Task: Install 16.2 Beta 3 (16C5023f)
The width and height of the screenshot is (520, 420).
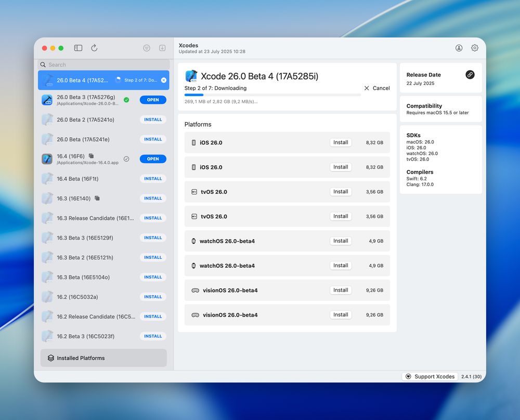Action: click(x=153, y=336)
